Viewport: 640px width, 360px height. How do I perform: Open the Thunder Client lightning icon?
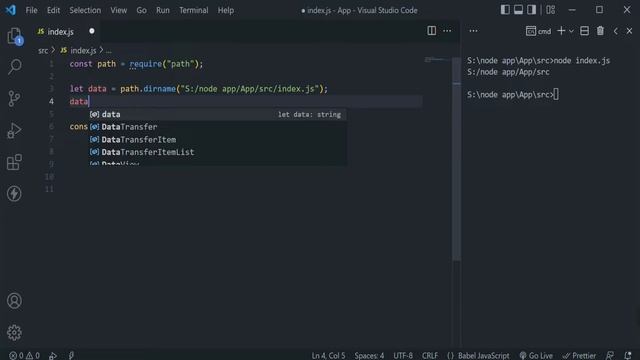click(14, 193)
